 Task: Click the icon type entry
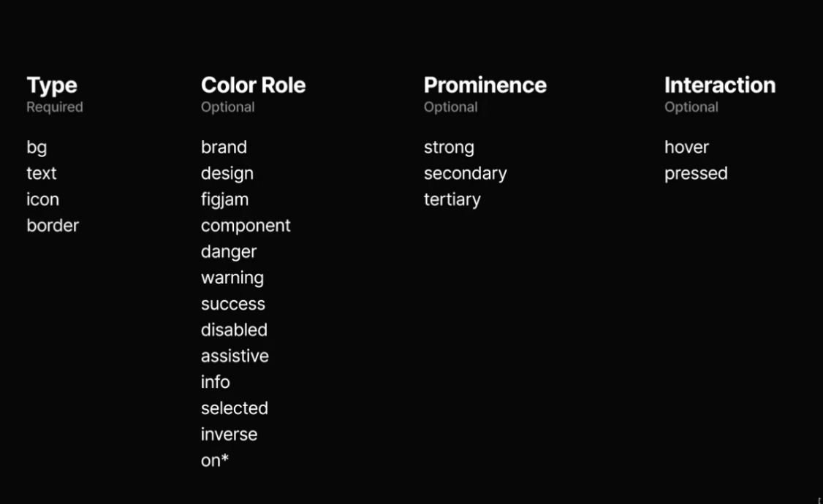pos(42,199)
